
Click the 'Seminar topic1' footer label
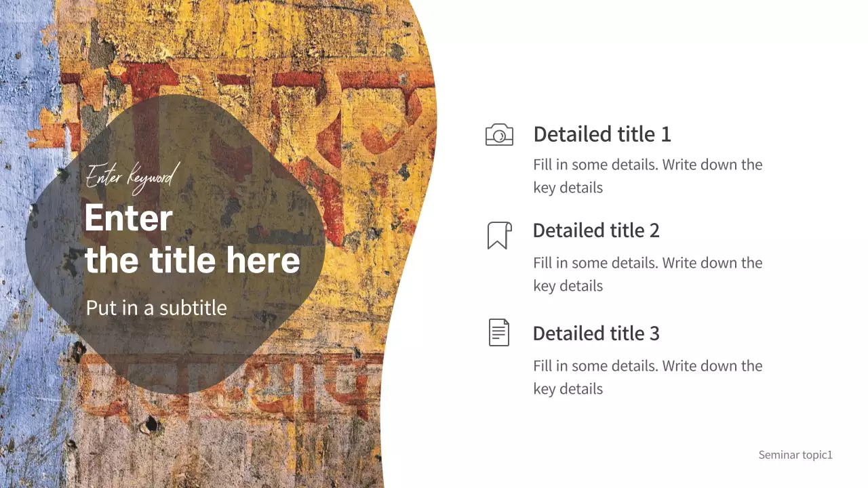coord(795,455)
